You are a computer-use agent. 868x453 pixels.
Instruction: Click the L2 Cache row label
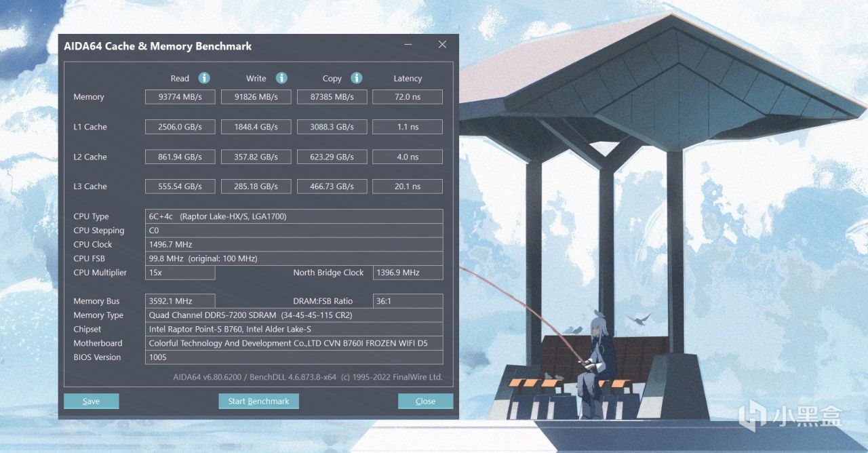[x=90, y=157]
